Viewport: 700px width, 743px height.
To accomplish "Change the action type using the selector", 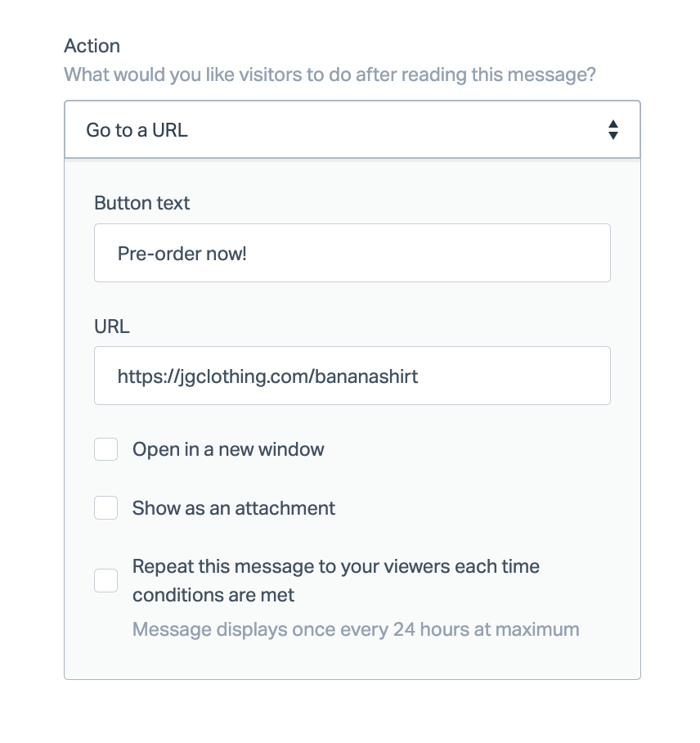I will click(x=352, y=129).
